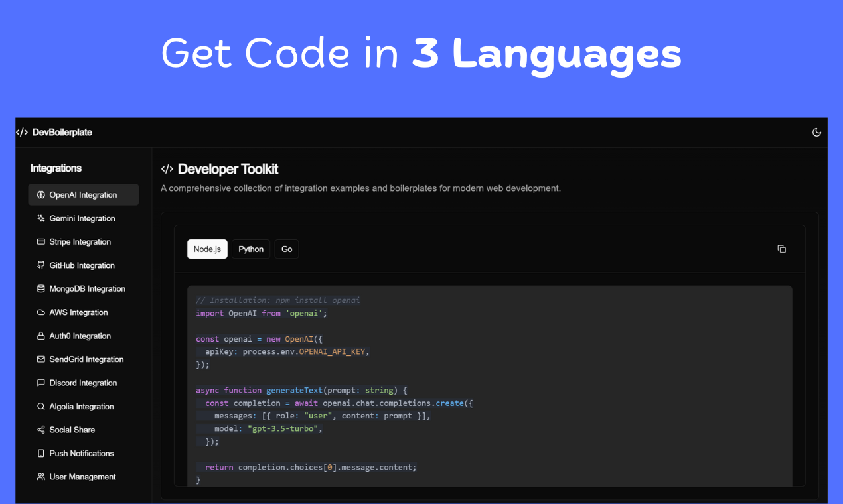Click the npm install openai comment
The height and width of the screenshot is (504, 843).
[x=278, y=300]
